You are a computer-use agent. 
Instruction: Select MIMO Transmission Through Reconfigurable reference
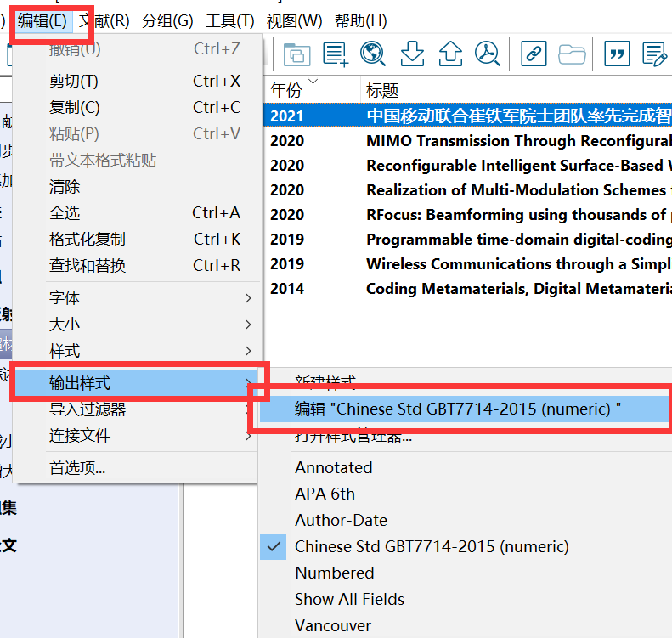[x=467, y=140]
